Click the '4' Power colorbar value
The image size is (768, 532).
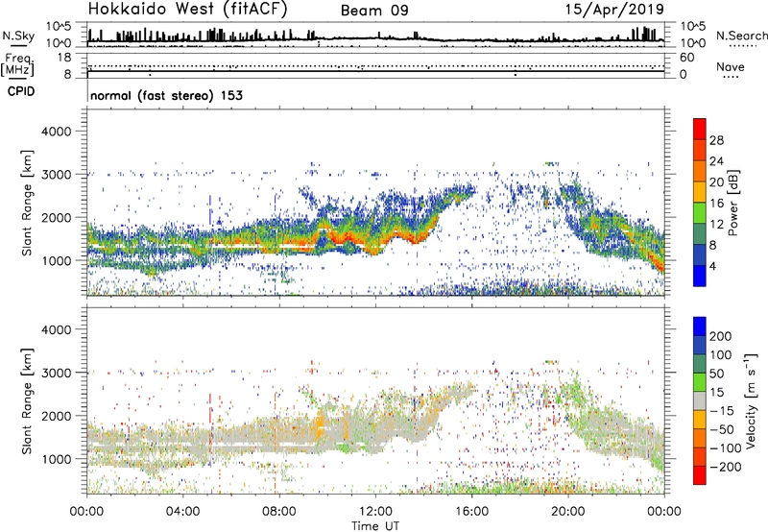[713, 267]
